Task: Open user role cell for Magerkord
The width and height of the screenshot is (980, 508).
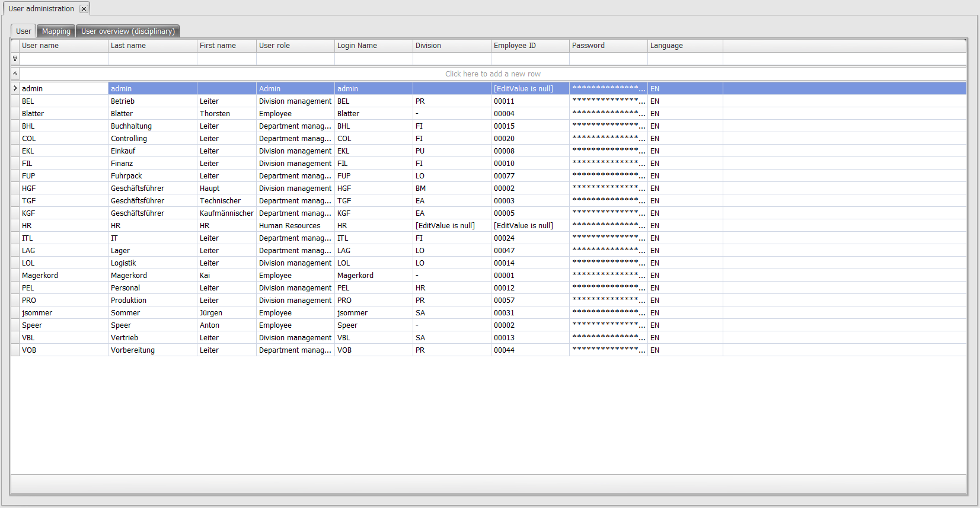Action: (295, 276)
